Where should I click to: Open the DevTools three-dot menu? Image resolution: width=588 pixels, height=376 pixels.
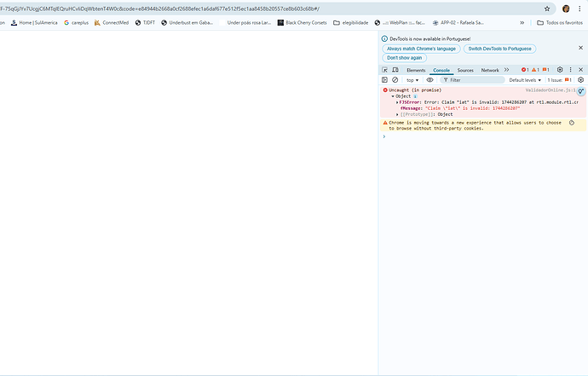(x=570, y=69)
